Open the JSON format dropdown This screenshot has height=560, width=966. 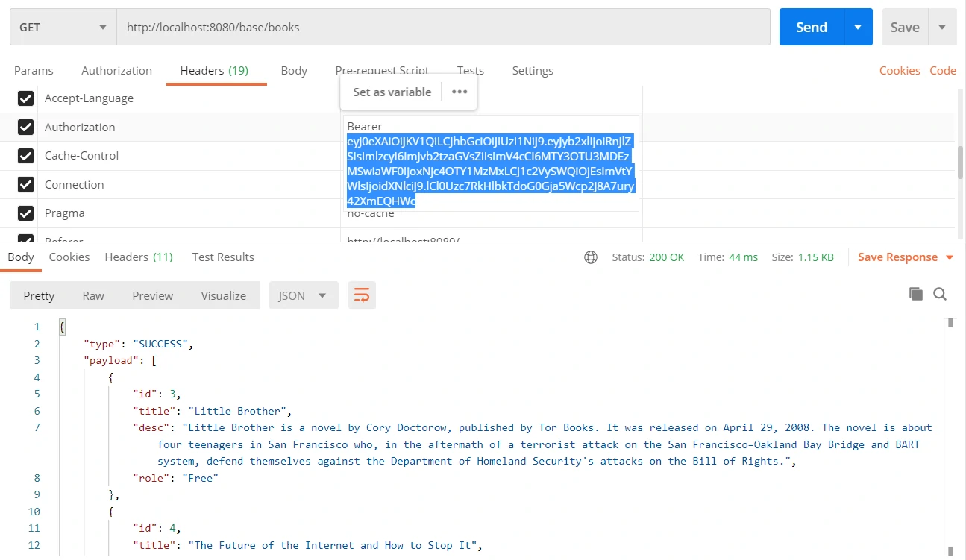(x=303, y=295)
